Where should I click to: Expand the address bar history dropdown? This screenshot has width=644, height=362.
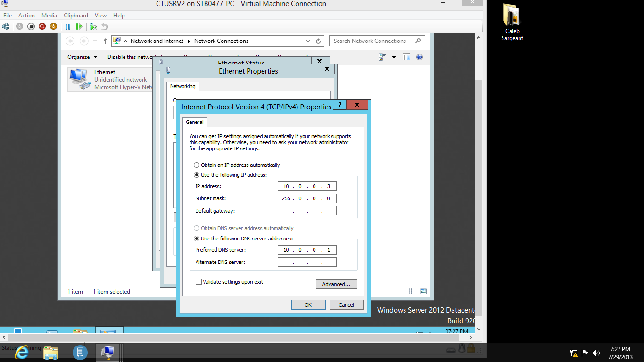point(308,41)
